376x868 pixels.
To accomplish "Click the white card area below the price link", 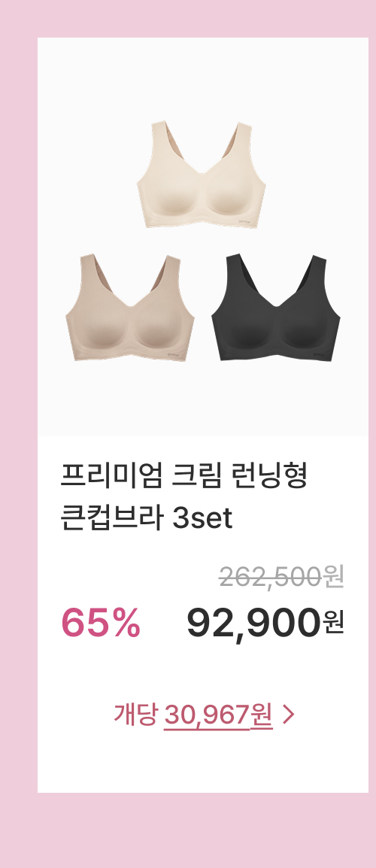I will pos(203,764).
